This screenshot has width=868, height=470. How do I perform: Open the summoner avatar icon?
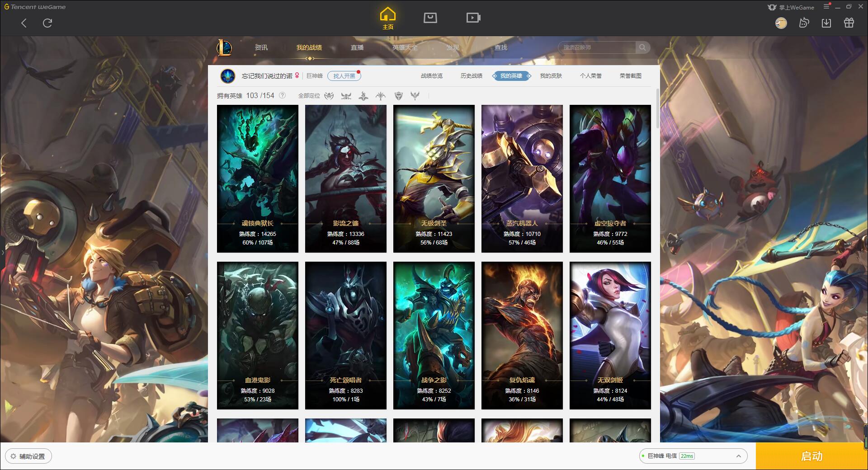[x=228, y=76]
